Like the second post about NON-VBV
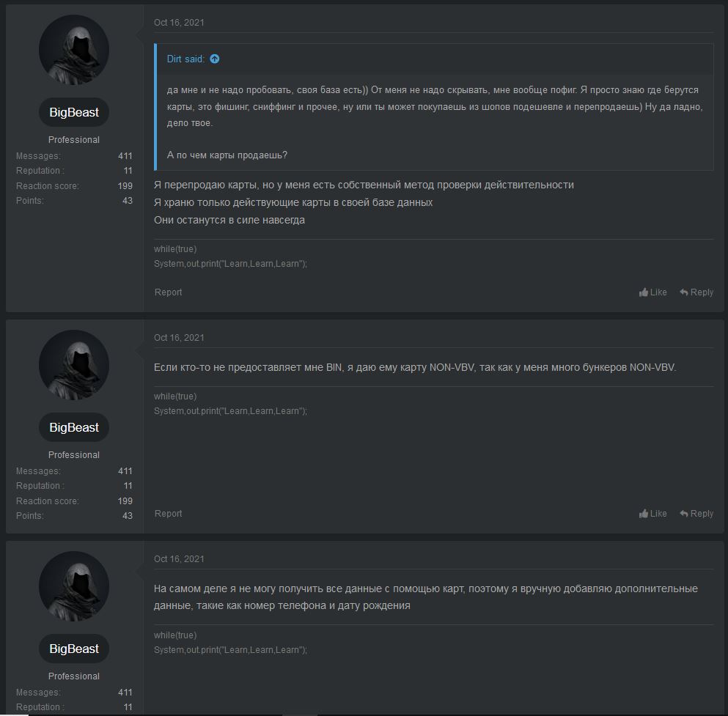 point(652,514)
